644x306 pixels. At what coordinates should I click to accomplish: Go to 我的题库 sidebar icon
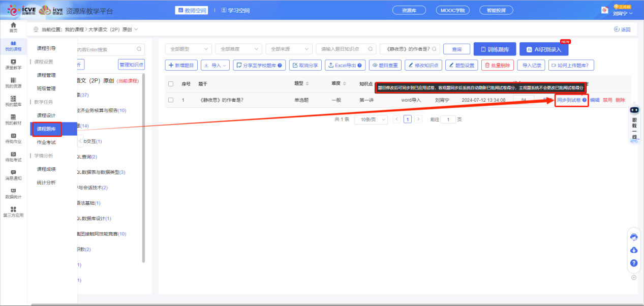[x=13, y=101]
